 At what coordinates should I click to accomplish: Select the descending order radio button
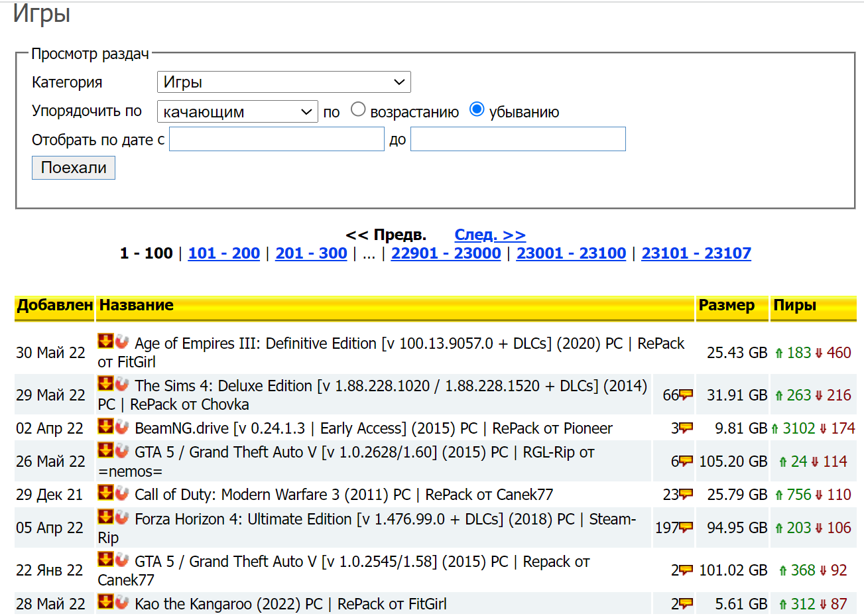[x=477, y=109]
